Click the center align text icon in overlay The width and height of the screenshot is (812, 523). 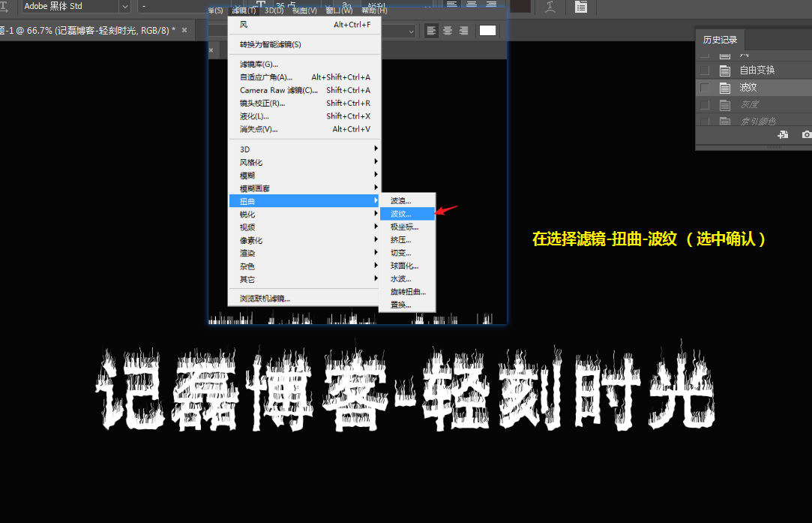(x=448, y=31)
